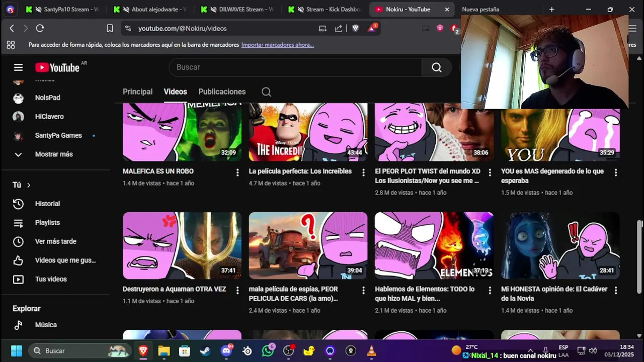Open options for Hablemos de Elementos video
Image resolution: width=644 pixels, height=362 pixels.
point(490,291)
